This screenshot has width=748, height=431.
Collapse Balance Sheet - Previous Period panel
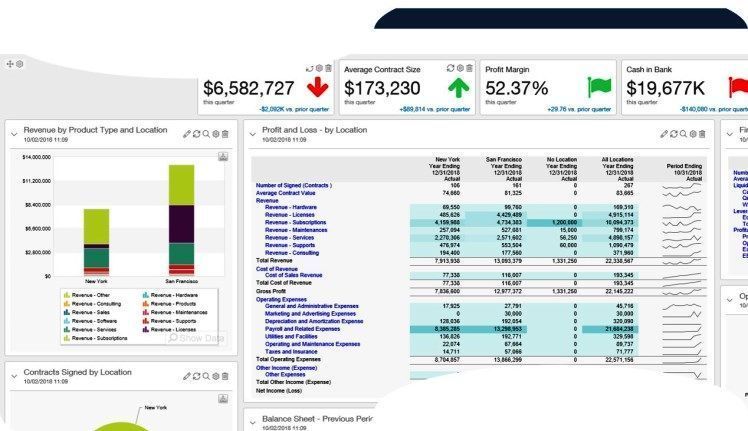[x=252, y=422]
